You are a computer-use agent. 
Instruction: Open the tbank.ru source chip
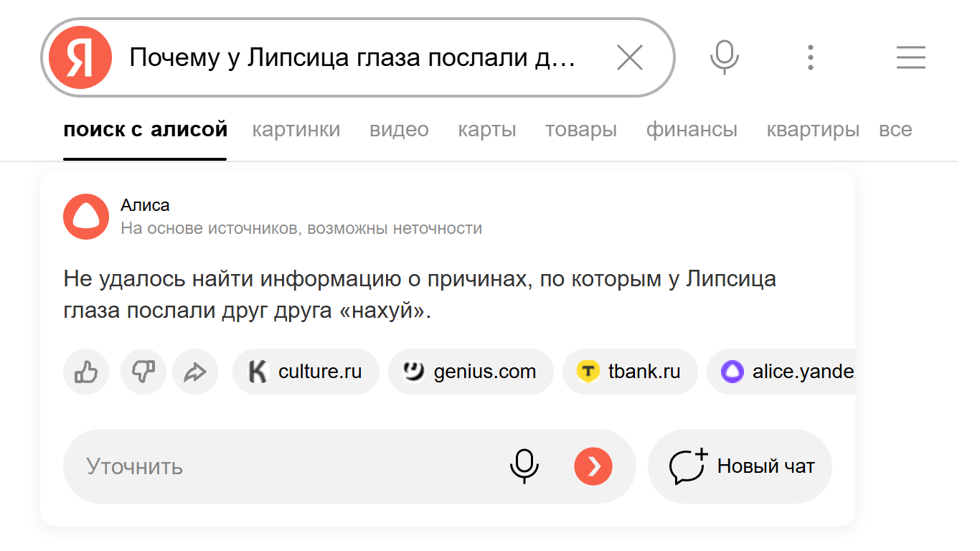click(629, 372)
